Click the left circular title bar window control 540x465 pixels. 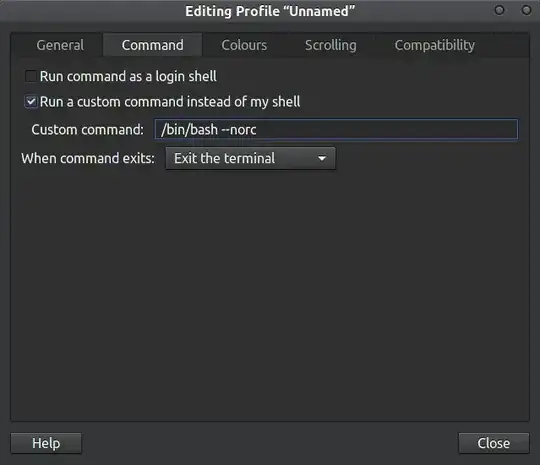tap(499, 10)
